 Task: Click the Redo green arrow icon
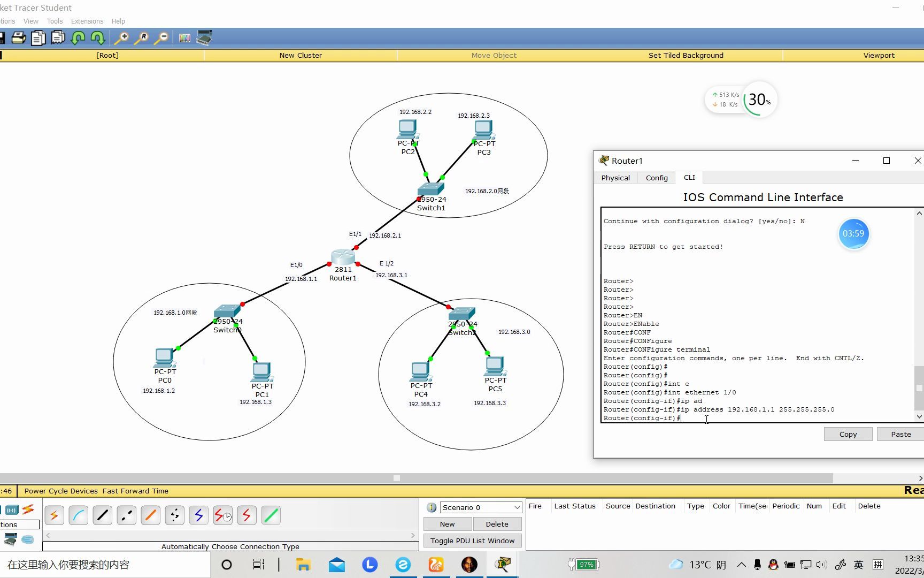coord(98,37)
